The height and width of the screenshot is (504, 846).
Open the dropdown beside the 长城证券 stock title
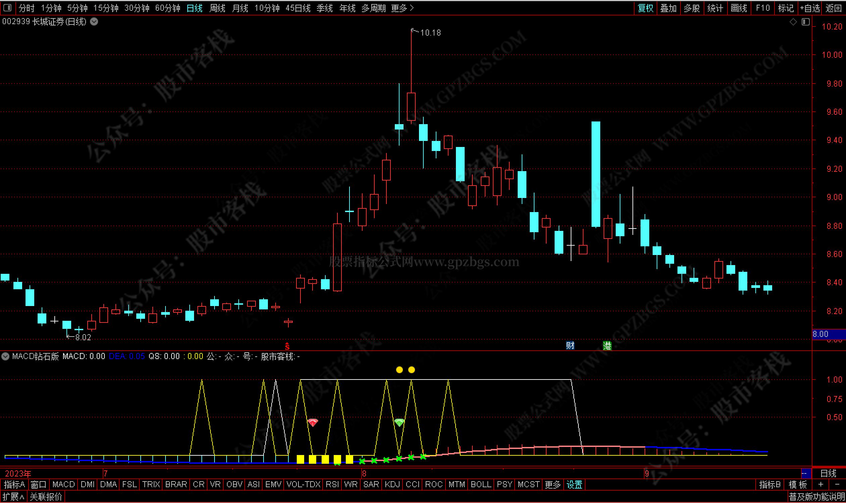click(x=94, y=22)
